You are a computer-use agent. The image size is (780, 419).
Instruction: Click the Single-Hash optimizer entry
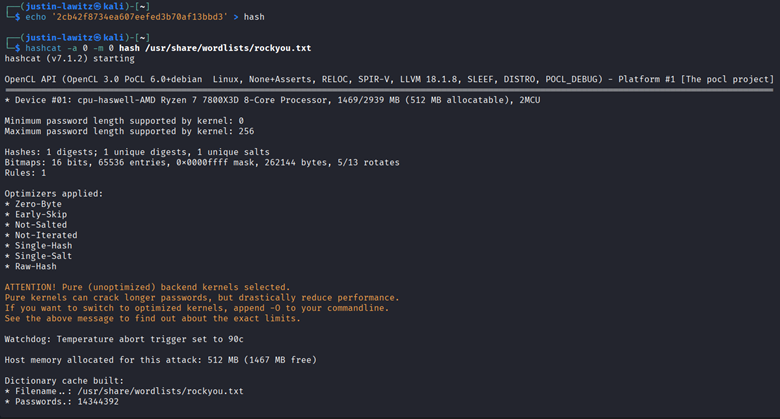coord(42,245)
